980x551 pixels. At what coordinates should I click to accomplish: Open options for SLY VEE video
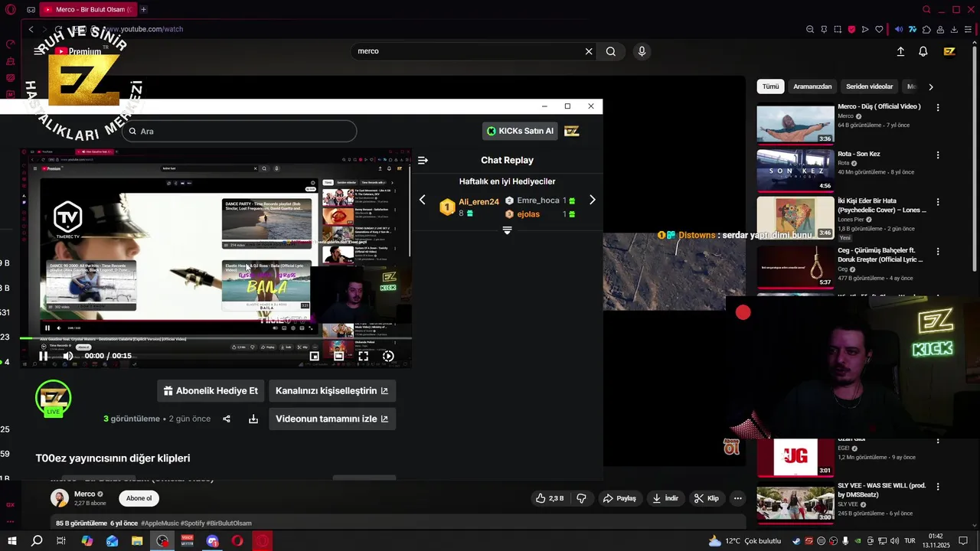coord(938,487)
